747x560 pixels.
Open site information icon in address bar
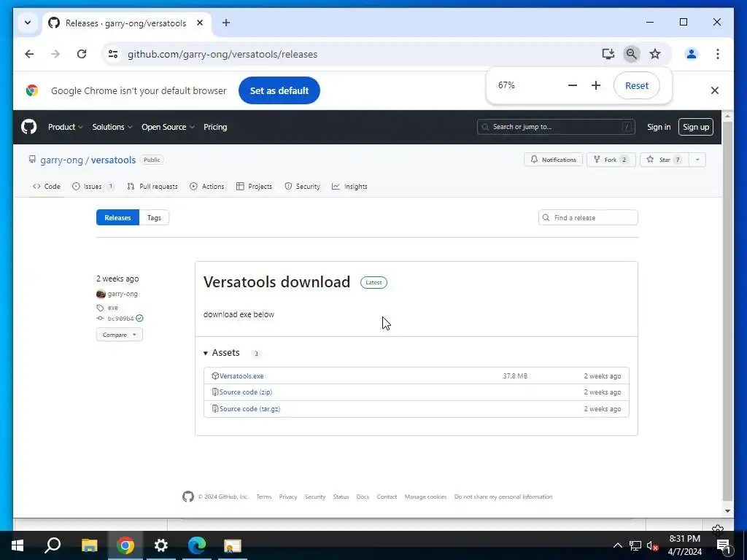(x=113, y=54)
